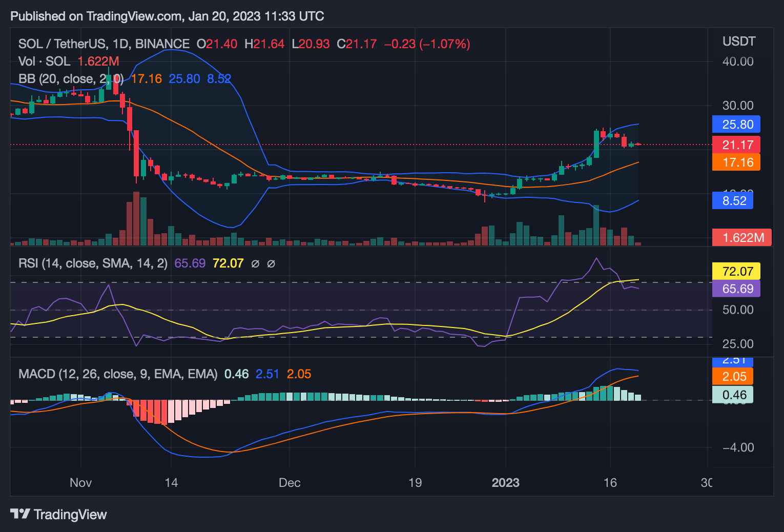This screenshot has height=532, width=784.
Task: Click the high value H21.64
Action: click(264, 44)
